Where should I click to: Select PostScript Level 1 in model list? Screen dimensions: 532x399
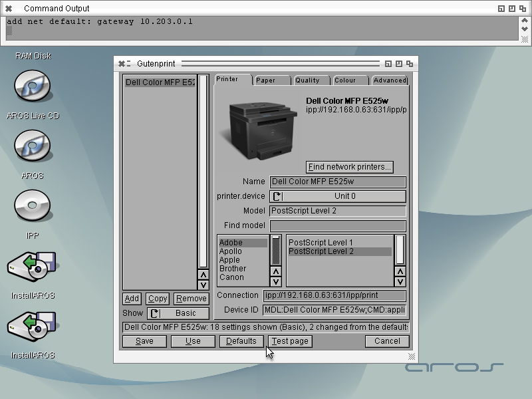coord(340,243)
